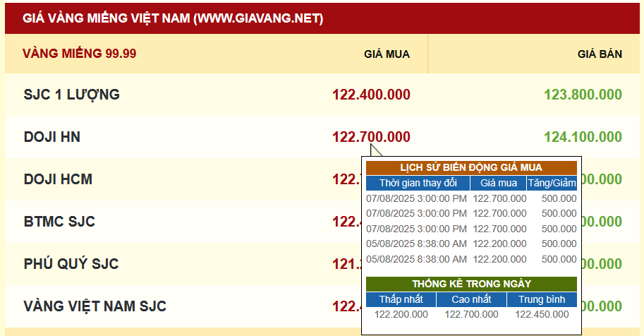
Task: Select the VÀNG VIỆT NAM SJC row label
Action: pyautogui.click(x=95, y=306)
